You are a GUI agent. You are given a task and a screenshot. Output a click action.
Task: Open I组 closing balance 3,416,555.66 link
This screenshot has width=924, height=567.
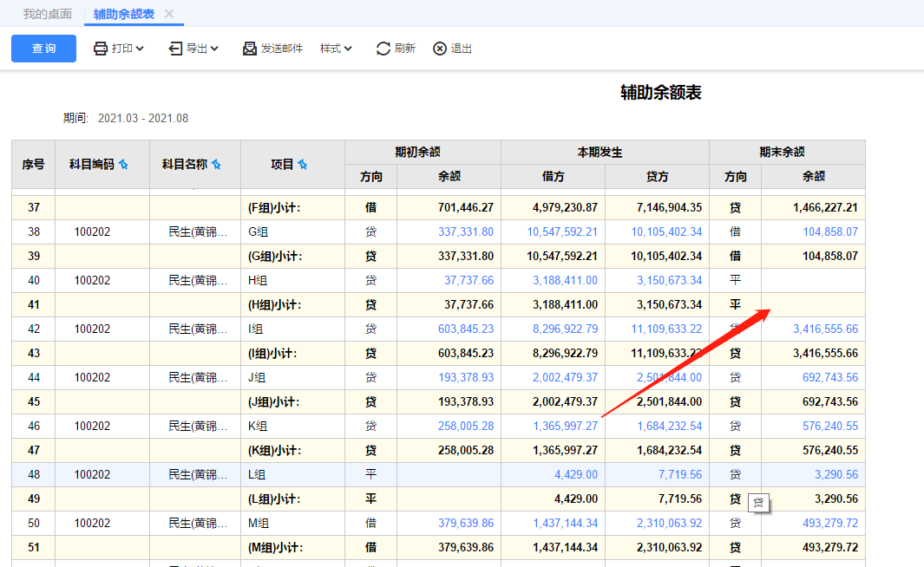tap(826, 329)
